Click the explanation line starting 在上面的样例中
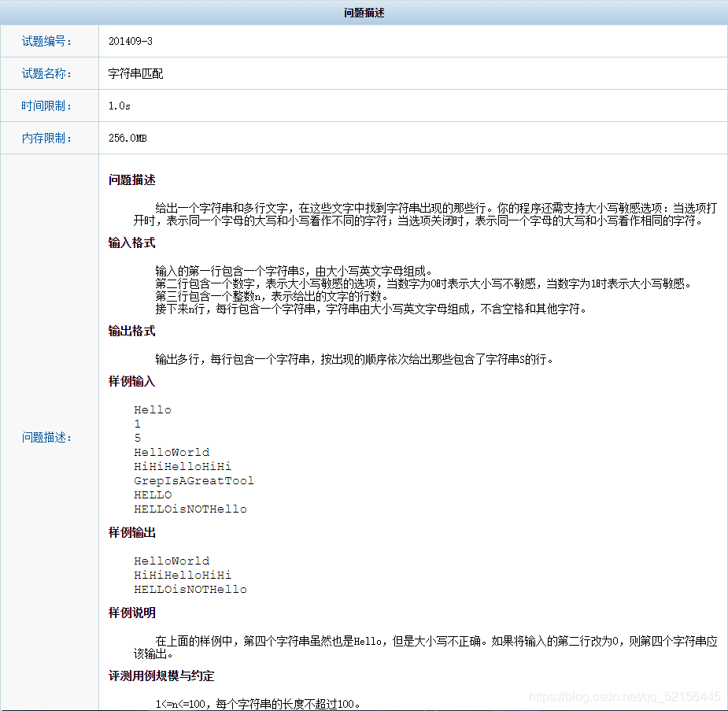Image resolution: width=728 pixels, height=711 pixels. [x=437, y=642]
